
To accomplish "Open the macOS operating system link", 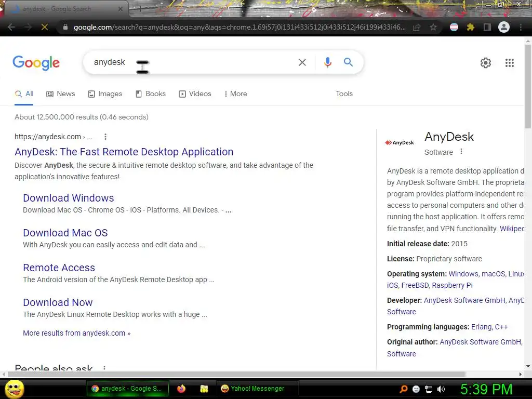I will pos(493,274).
